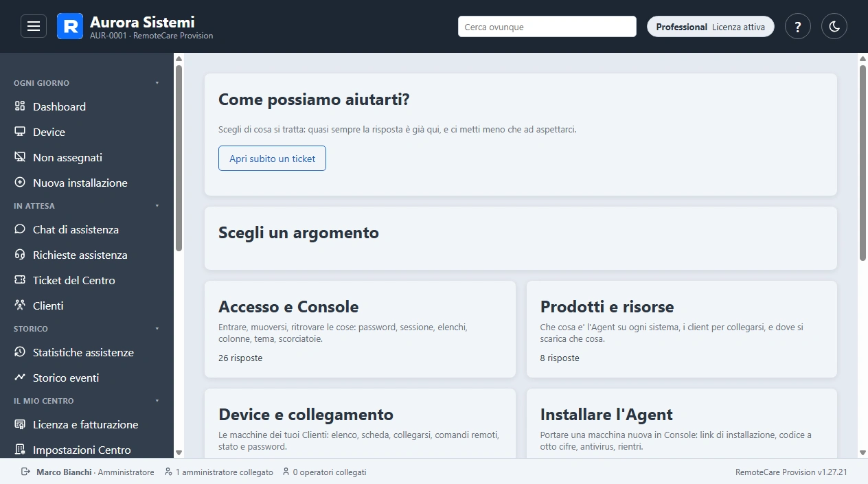Click the Ticket del Centro ticket icon

coord(20,280)
